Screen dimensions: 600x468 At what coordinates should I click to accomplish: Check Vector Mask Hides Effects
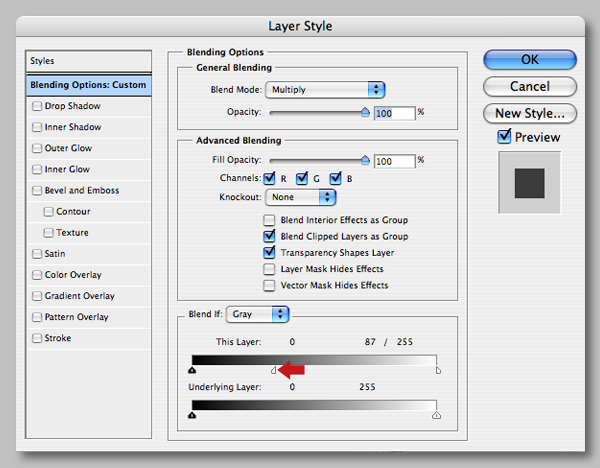[x=269, y=285]
